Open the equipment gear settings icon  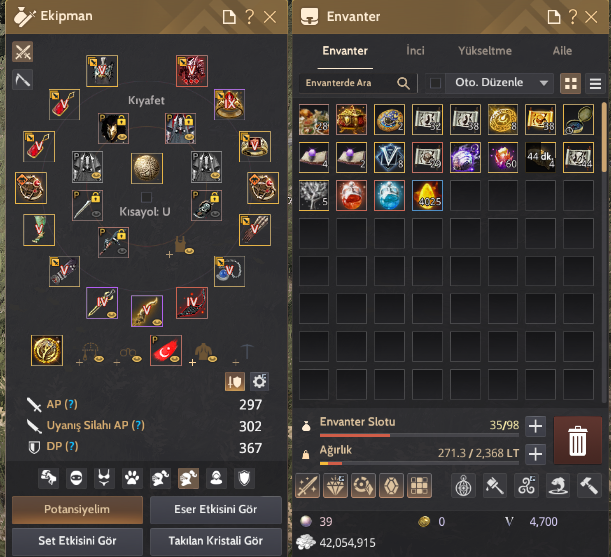[259, 382]
